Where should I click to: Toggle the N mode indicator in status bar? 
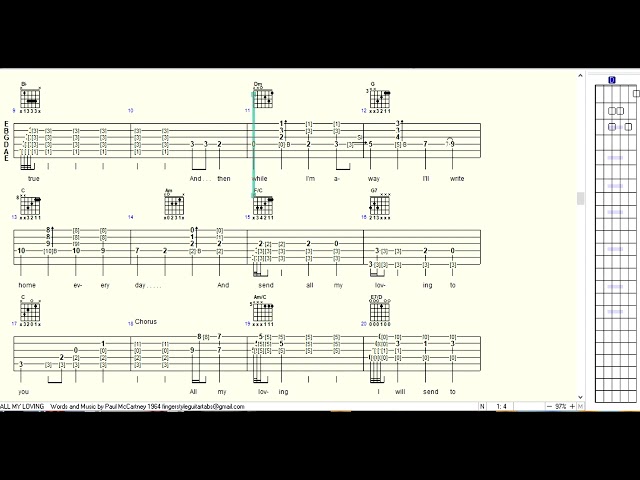pos(482,407)
